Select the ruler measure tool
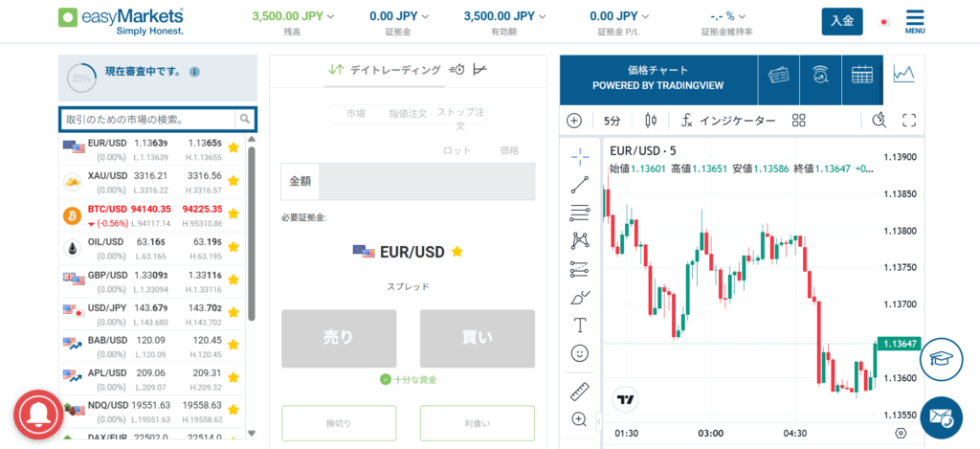The image size is (980, 449). [579, 392]
